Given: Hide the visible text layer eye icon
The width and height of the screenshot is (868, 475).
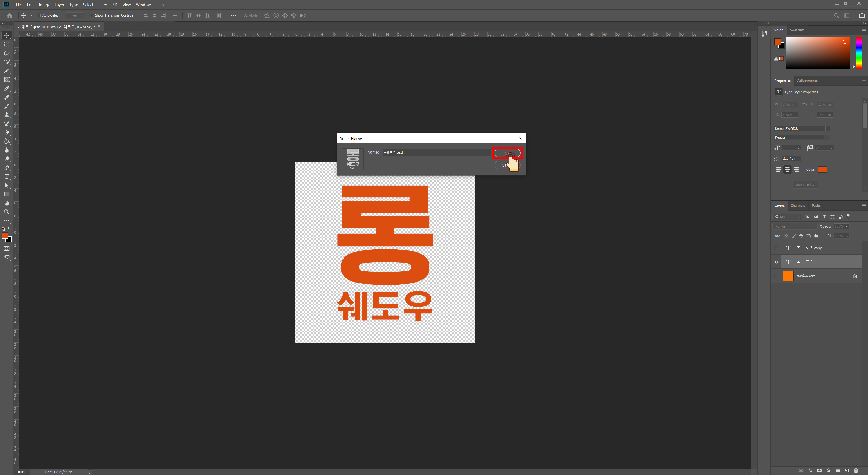Looking at the screenshot, I should point(776,262).
